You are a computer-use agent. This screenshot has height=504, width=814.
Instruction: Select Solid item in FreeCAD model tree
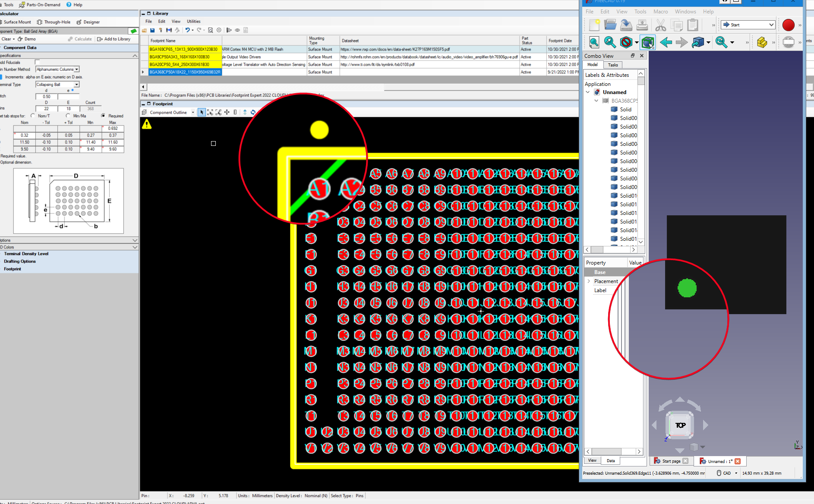pyautogui.click(x=625, y=110)
